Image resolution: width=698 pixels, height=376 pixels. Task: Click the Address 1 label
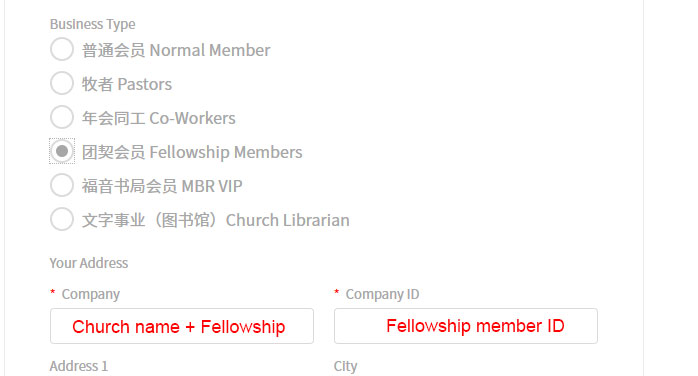click(x=79, y=366)
